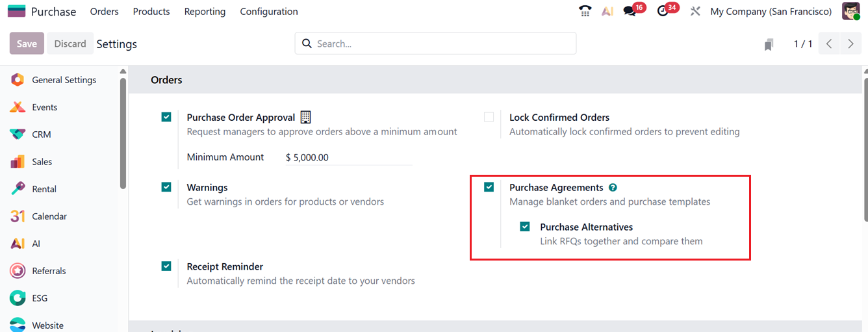The width and height of the screenshot is (868, 332).
Task: Go to previous record arrow
Action: click(829, 44)
